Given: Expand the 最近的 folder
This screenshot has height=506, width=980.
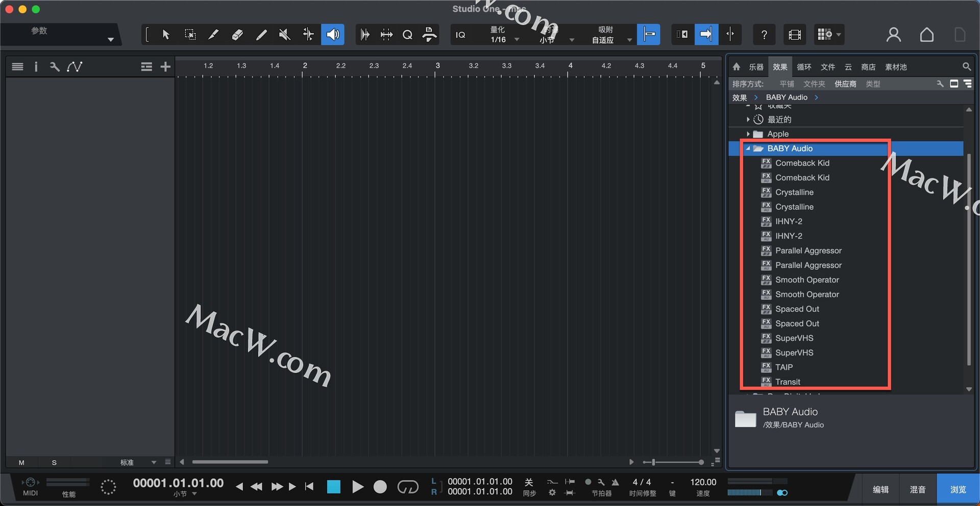Looking at the screenshot, I should pos(748,119).
